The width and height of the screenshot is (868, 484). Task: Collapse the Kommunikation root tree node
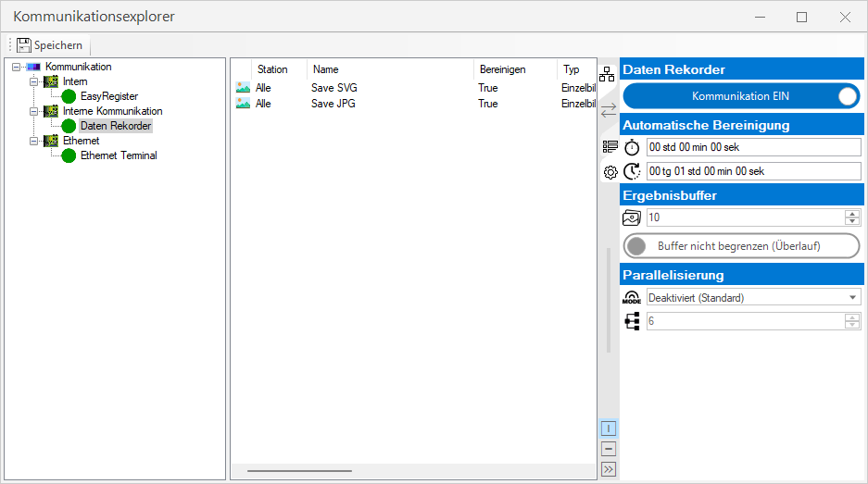point(16,67)
